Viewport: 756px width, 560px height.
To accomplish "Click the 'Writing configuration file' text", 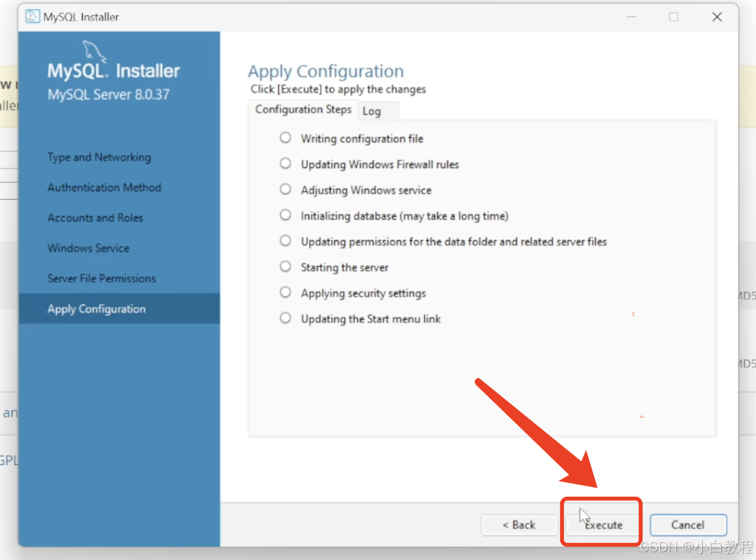I will [362, 139].
